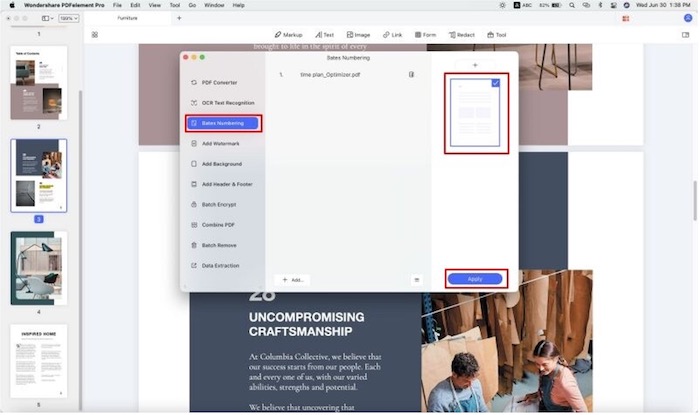The image size is (700, 415).
Task: Open the Combine PDF tool
Action: click(x=219, y=225)
